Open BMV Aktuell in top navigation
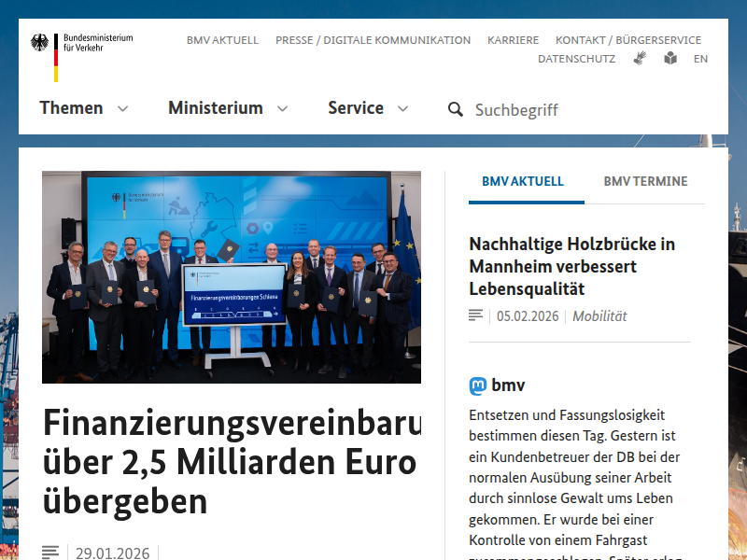747x560 pixels. (x=222, y=40)
